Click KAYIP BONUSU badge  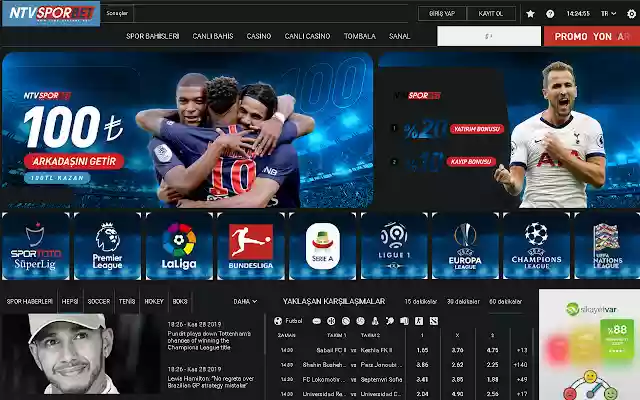471,162
